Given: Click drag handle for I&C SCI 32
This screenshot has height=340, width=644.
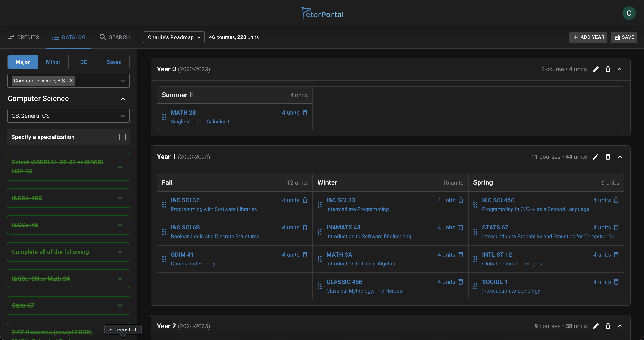Looking at the screenshot, I should [x=164, y=205].
